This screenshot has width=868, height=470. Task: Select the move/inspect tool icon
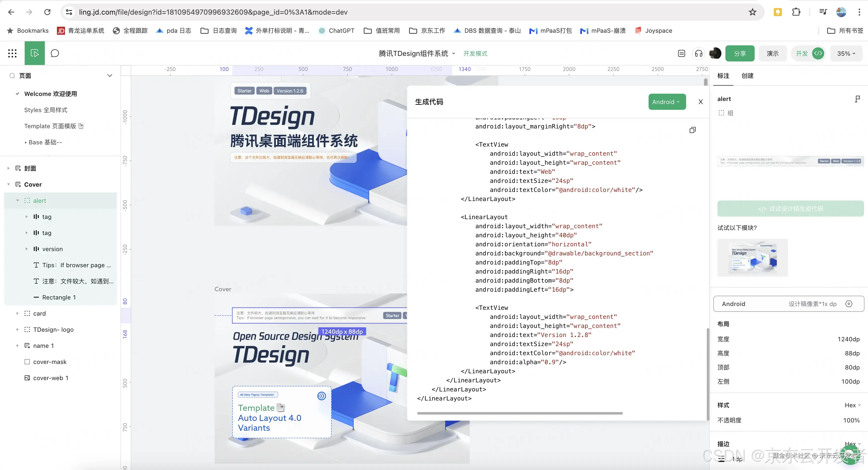tap(35, 53)
